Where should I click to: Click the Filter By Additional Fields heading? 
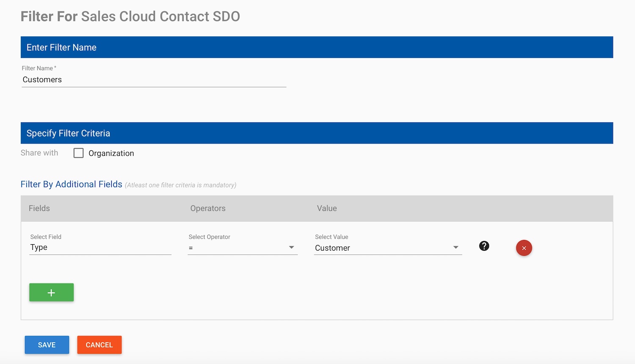click(72, 184)
